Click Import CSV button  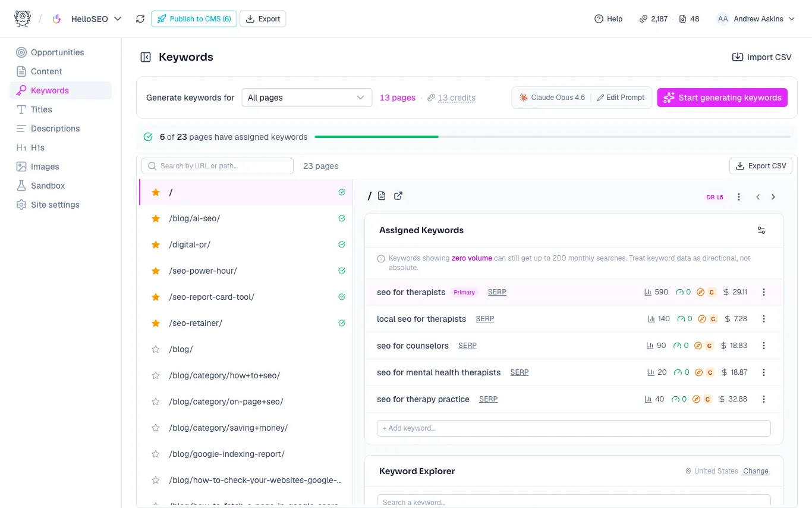click(761, 57)
